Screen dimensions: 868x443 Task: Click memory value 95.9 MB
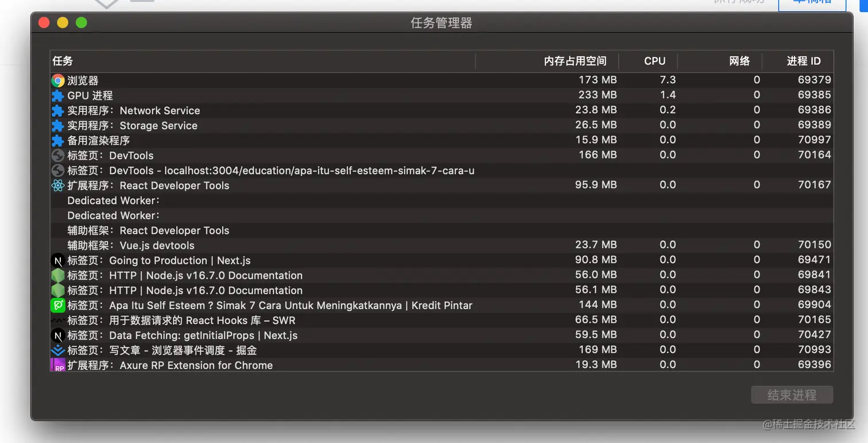pyautogui.click(x=596, y=184)
